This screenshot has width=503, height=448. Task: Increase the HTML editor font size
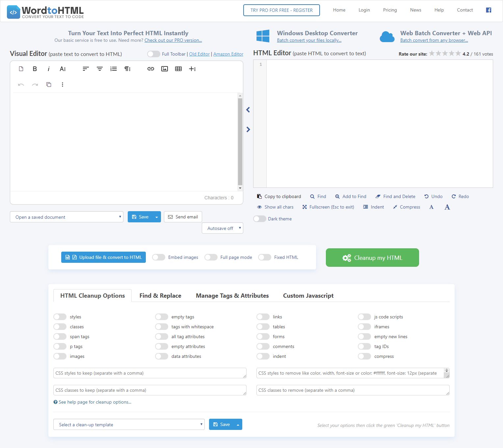click(x=447, y=207)
